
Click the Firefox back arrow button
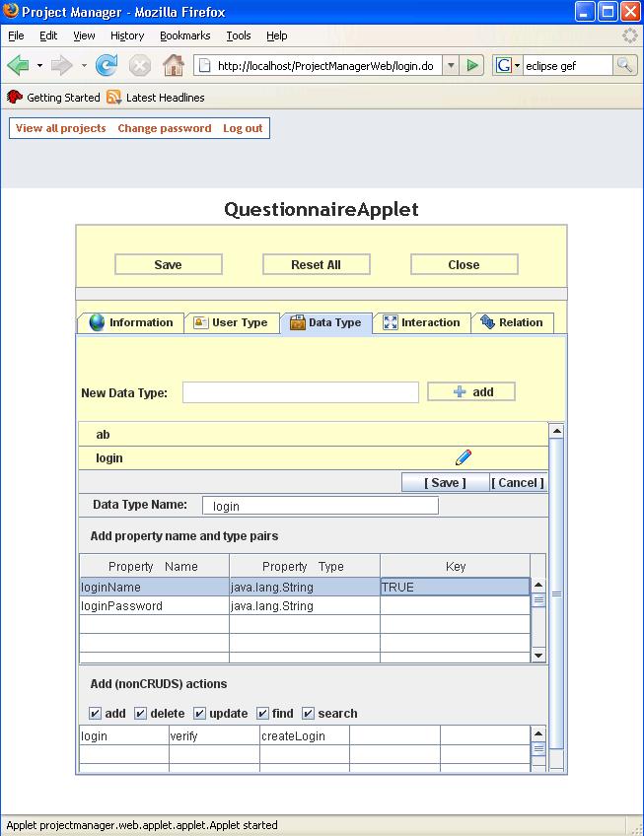(18, 66)
